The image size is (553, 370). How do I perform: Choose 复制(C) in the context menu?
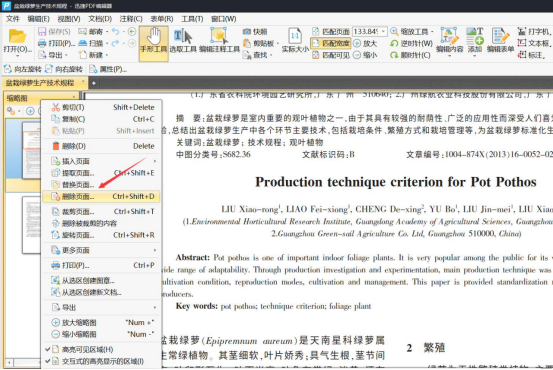[x=101, y=119]
